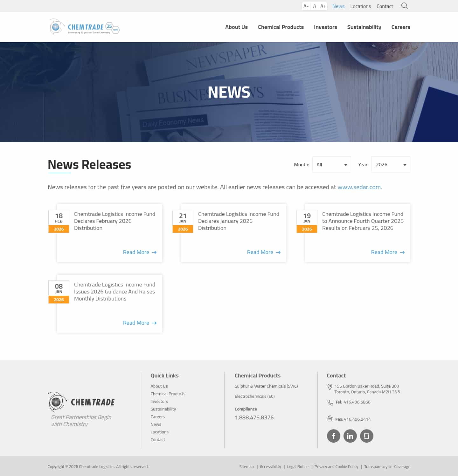Open the Investors navigation menu
Image resolution: width=458 pixels, height=476 pixels.
coord(325,27)
